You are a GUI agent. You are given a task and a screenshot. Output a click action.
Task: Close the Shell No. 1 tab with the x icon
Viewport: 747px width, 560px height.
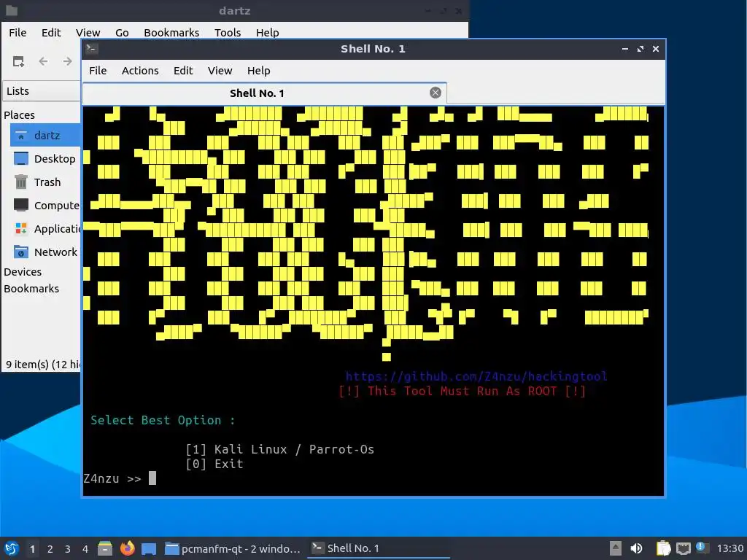click(435, 93)
